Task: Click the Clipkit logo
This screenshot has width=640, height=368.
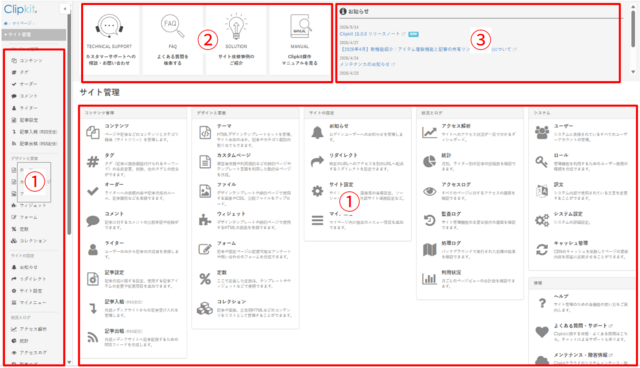Action: [20, 9]
